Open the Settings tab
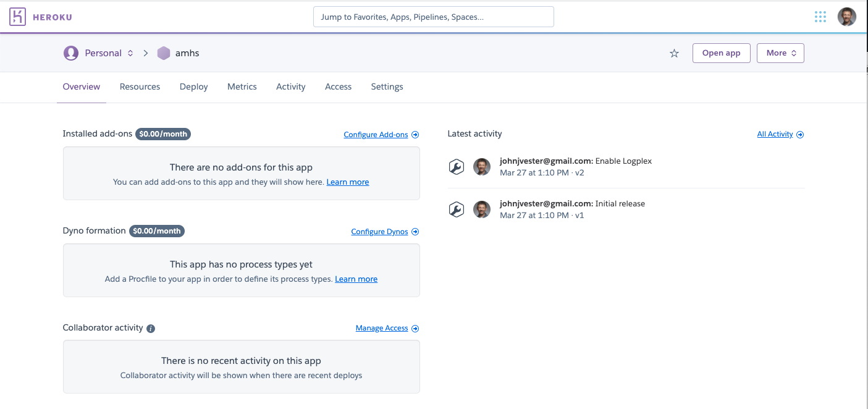 pos(387,87)
